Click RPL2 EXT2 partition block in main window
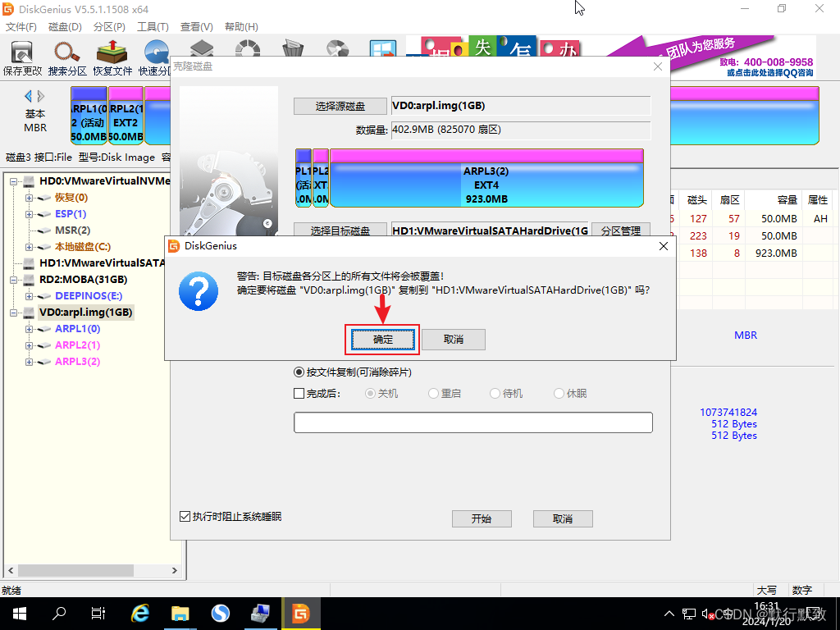 pos(126,115)
